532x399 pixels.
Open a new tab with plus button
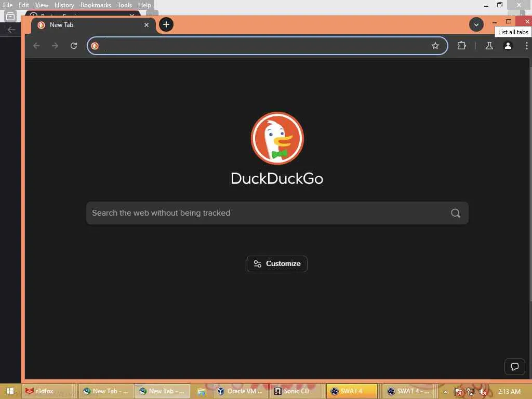tap(166, 24)
